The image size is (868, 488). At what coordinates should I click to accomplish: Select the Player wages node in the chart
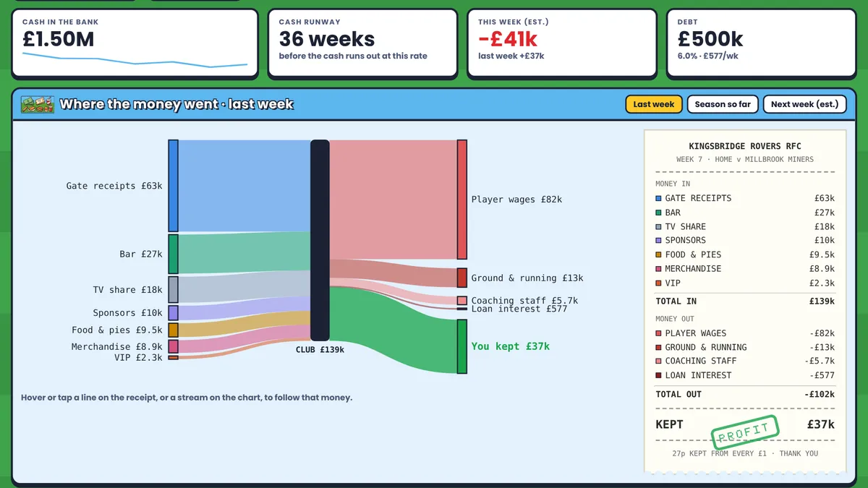tap(461, 200)
